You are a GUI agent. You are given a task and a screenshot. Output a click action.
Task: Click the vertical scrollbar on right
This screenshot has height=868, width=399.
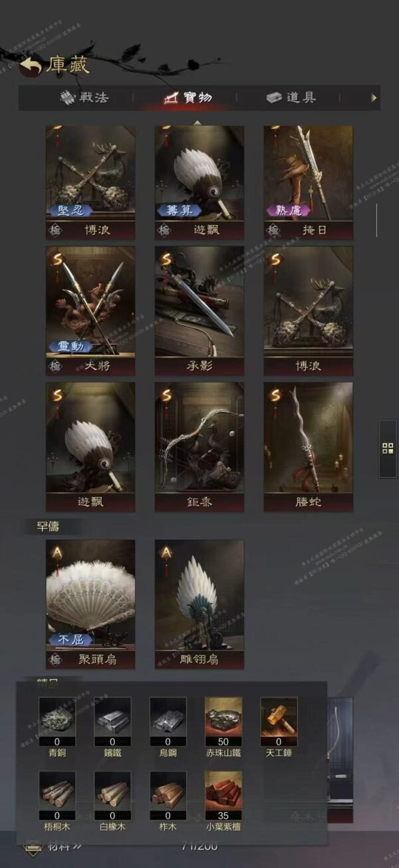pyautogui.click(x=376, y=220)
